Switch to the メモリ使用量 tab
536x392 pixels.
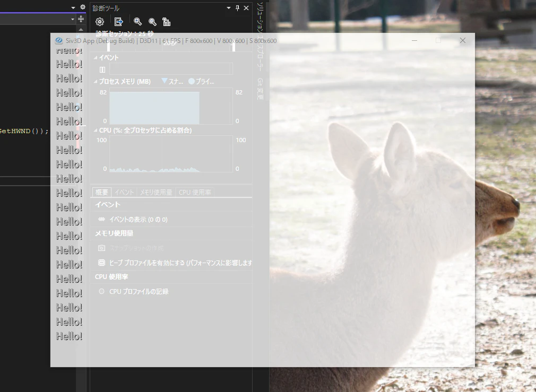156,192
